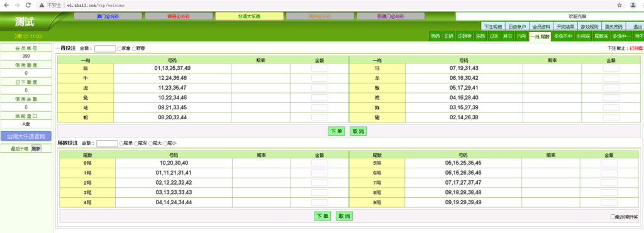The width and height of the screenshot is (644, 233).
Task: Open 下注明细 bet details menu
Action: [x=492, y=26]
